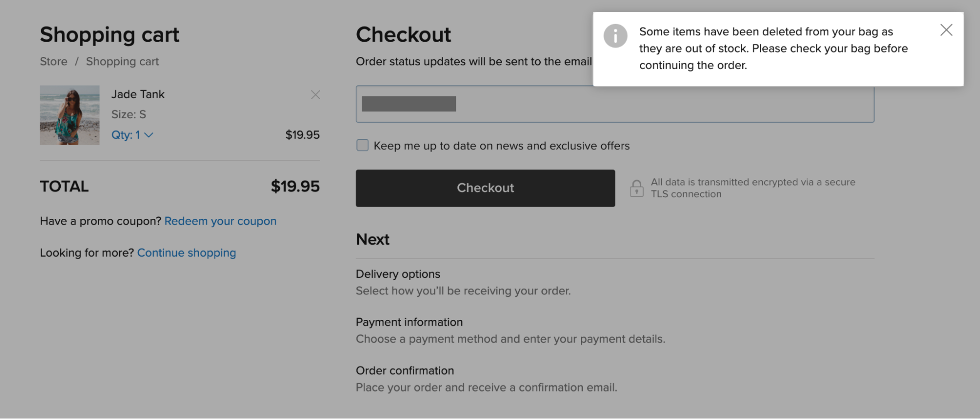Select the Order confirmation step

[x=404, y=370]
